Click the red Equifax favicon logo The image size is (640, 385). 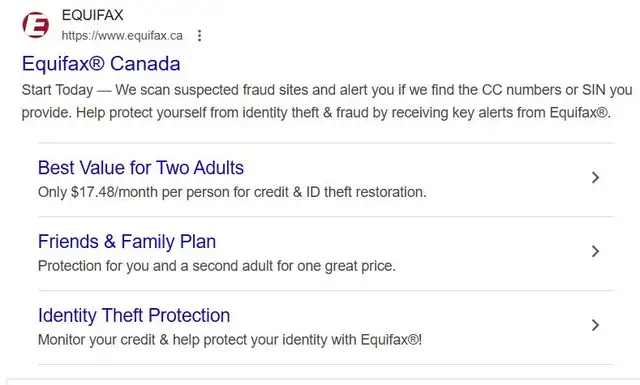pos(36,25)
